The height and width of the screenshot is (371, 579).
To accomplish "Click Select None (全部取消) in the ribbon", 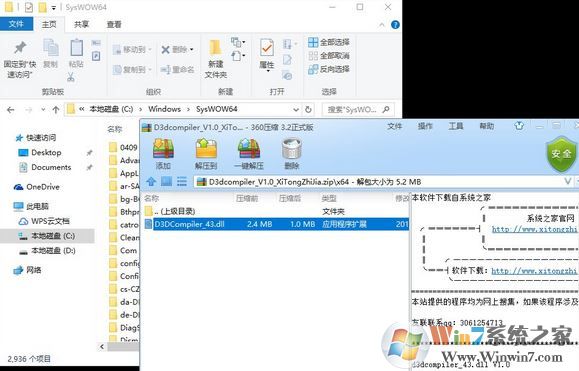I will pyautogui.click(x=329, y=56).
